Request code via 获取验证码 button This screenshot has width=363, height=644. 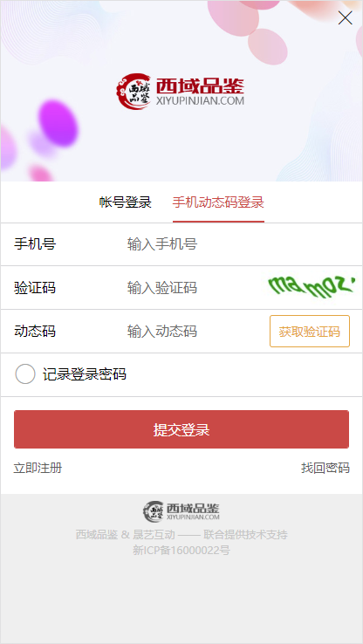[310, 331]
